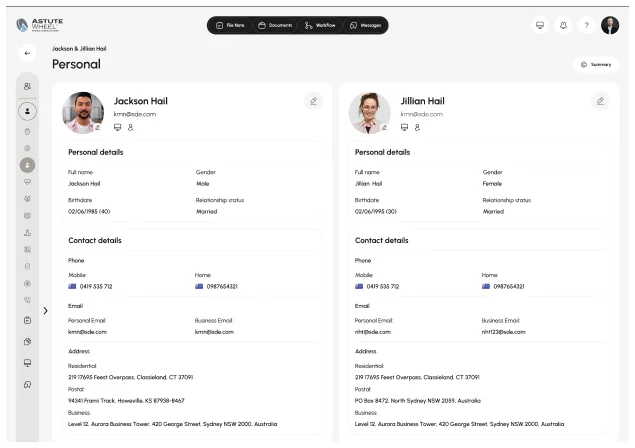Viewport: 635px width, 448px height.
Task: Click the gender value 'Male'
Action: [202, 183]
